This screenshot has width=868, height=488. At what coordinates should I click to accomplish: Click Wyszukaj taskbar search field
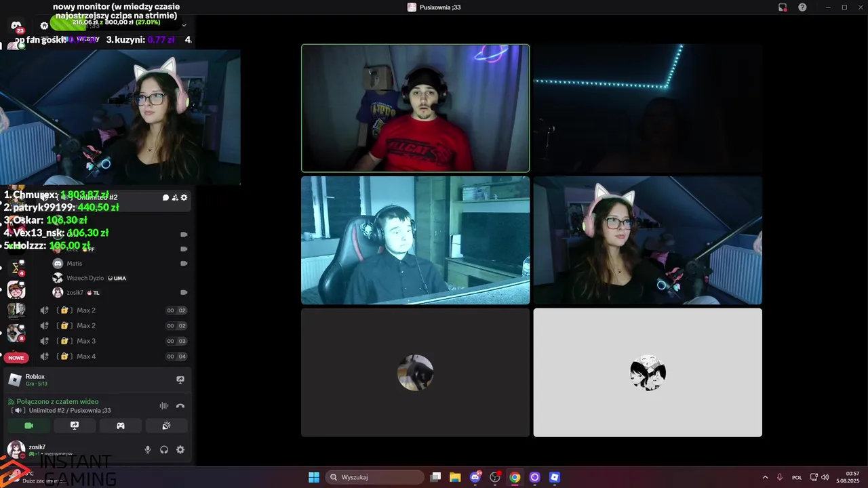coord(375,477)
